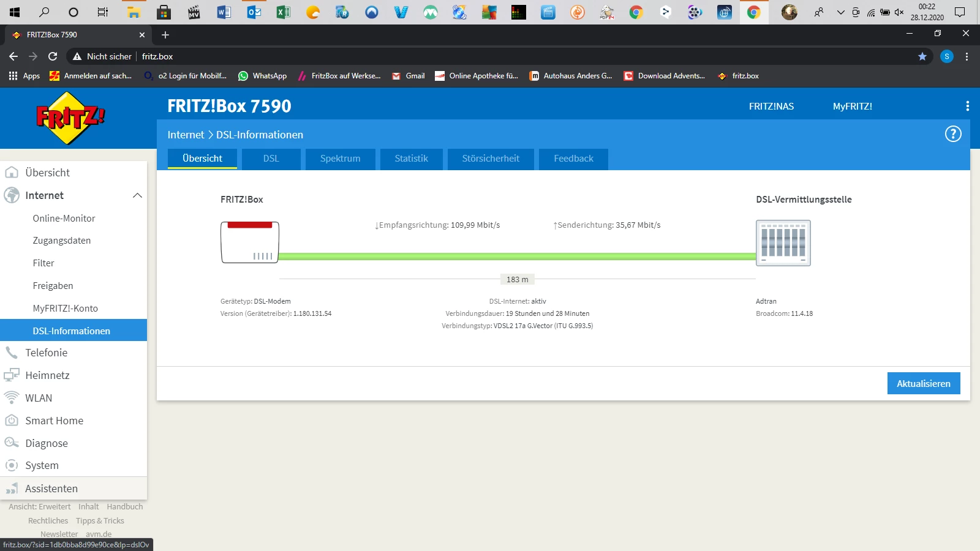The image size is (980, 551).
Task: Open the help question mark icon
Action: (x=953, y=134)
